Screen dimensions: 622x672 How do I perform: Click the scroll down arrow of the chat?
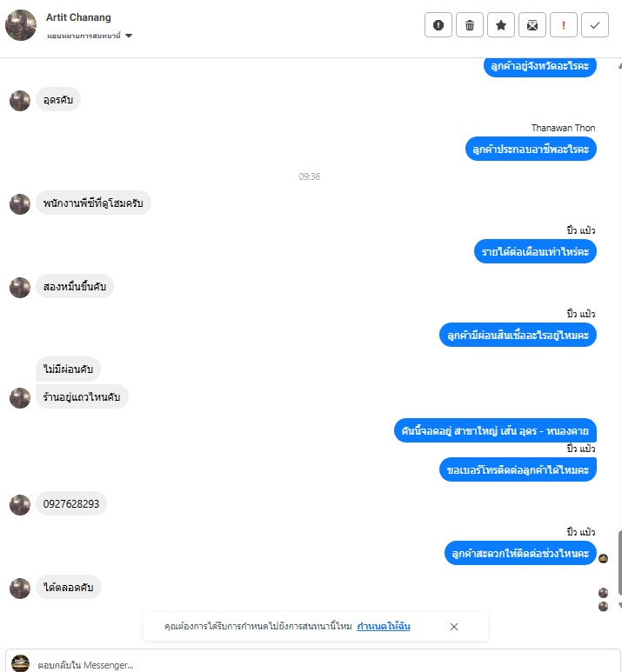620,605
